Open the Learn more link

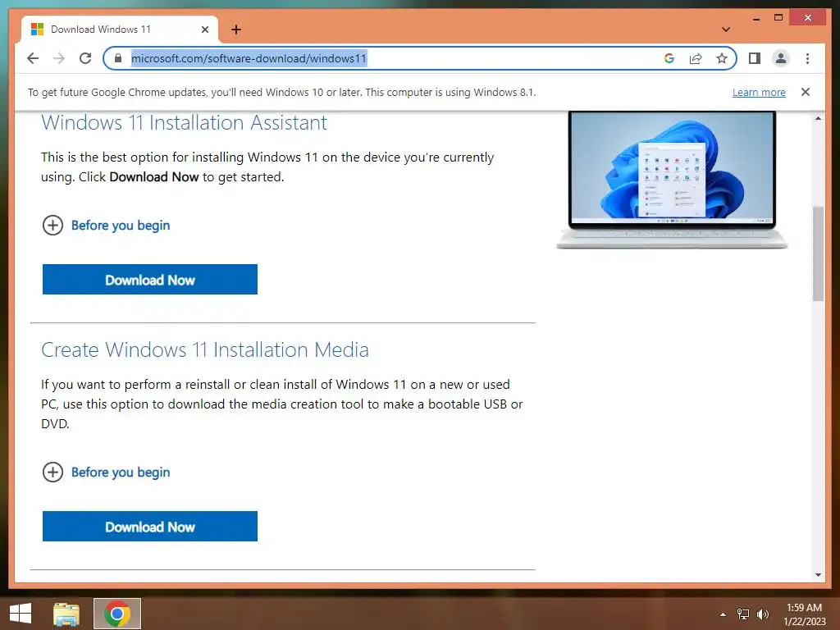[759, 92]
